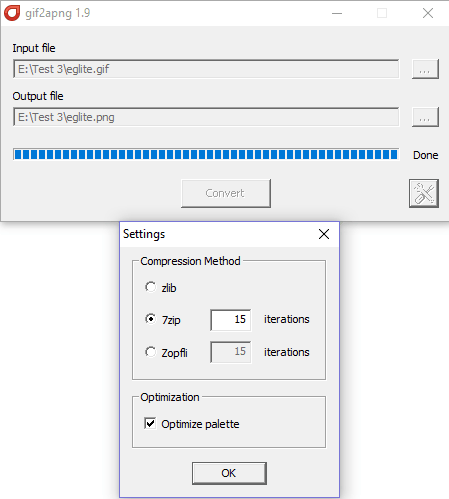Click the disabled maximize window button

tap(382, 13)
